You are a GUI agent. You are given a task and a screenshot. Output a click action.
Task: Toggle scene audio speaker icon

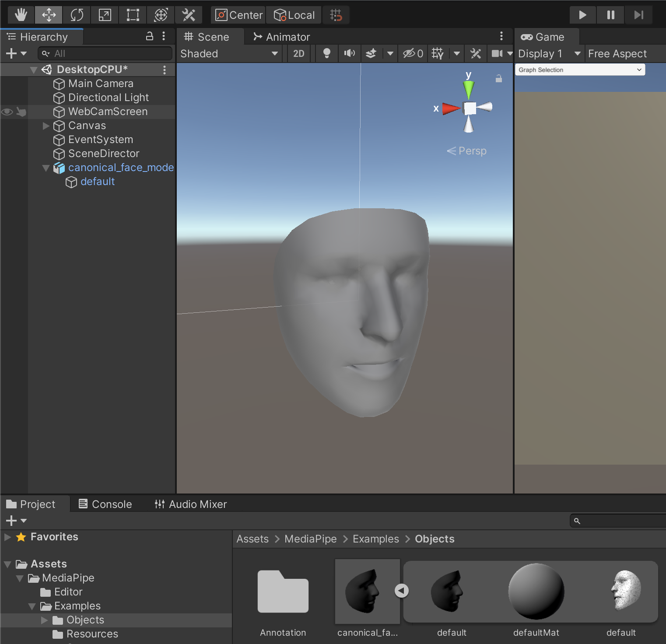(x=349, y=53)
